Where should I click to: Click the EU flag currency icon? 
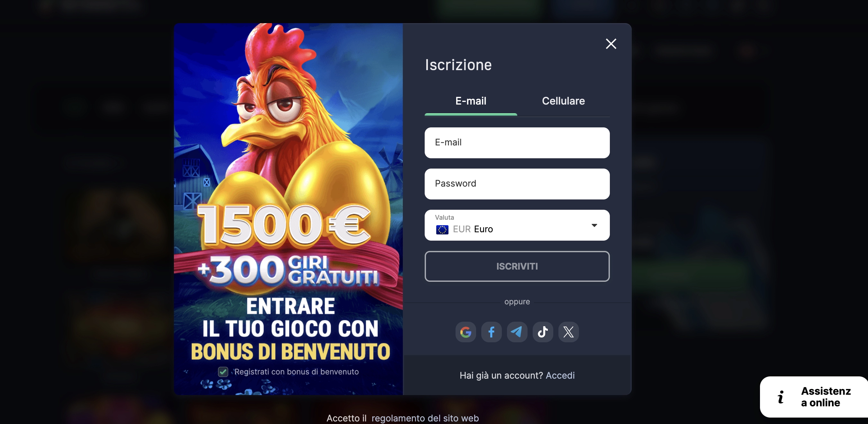tap(442, 229)
